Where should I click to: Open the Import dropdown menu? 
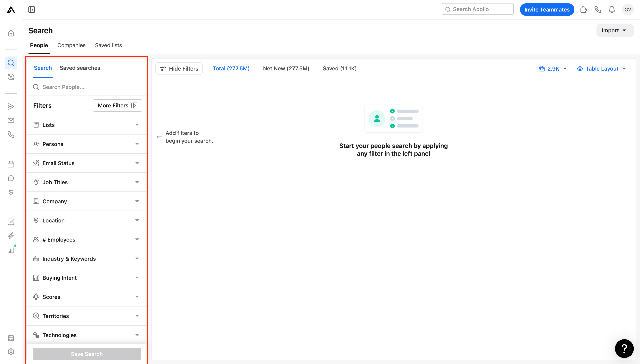coord(614,30)
